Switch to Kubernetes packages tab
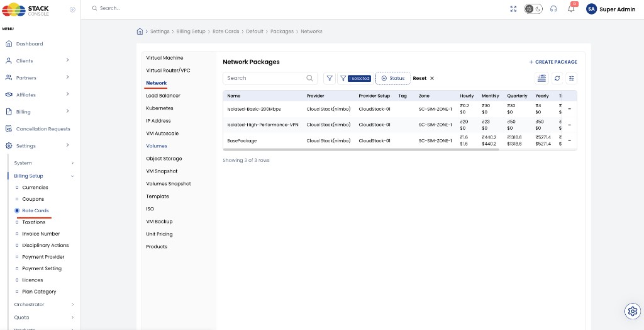Screen dimensions: 644x330 159,108
